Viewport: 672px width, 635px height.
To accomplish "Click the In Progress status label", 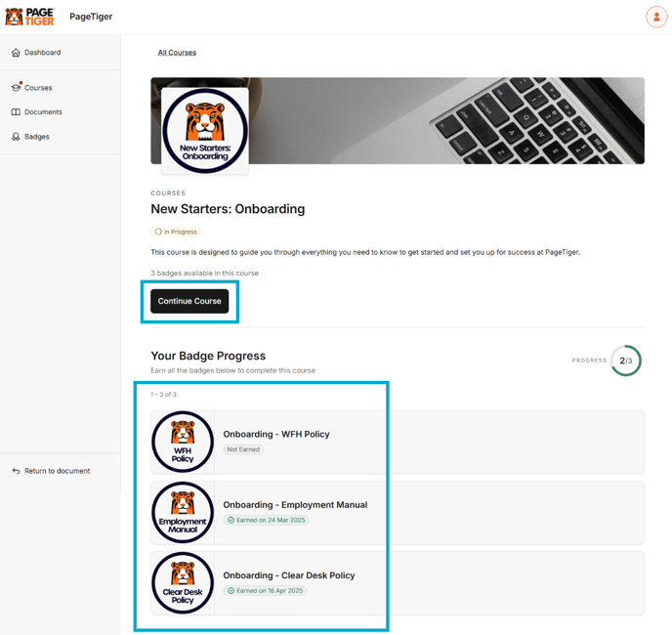I will tap(176, 232).
